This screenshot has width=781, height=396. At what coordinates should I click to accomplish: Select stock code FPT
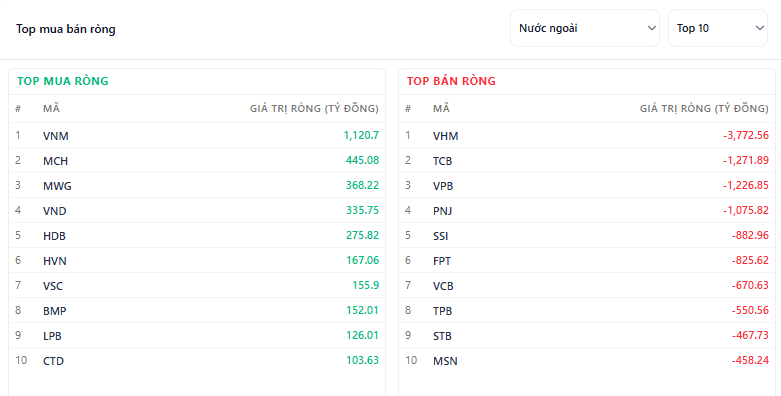(x=442, y=261)
